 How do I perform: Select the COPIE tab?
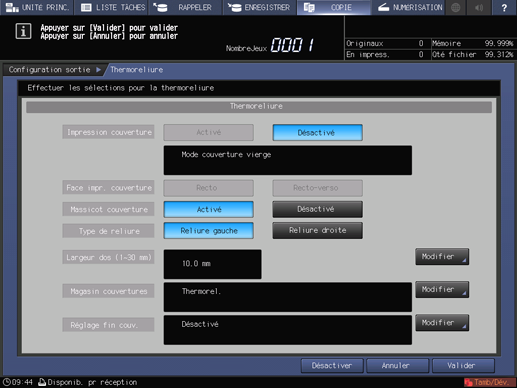334,7
